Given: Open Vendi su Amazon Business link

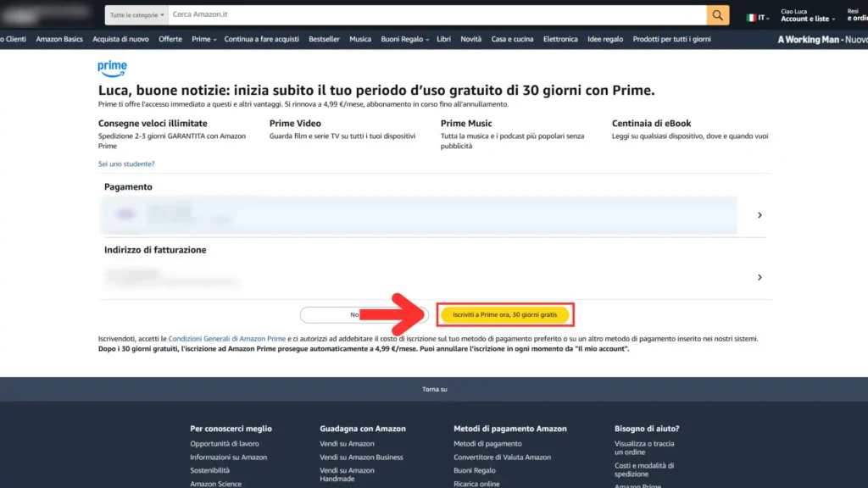Looking at the screenshot, I should click(x=361, y=457).
